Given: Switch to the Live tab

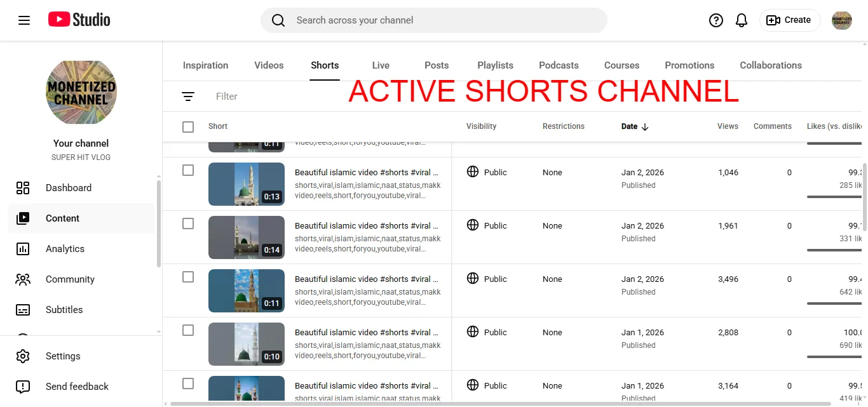Looking at the screenshot, I should (x=381, y=65).
